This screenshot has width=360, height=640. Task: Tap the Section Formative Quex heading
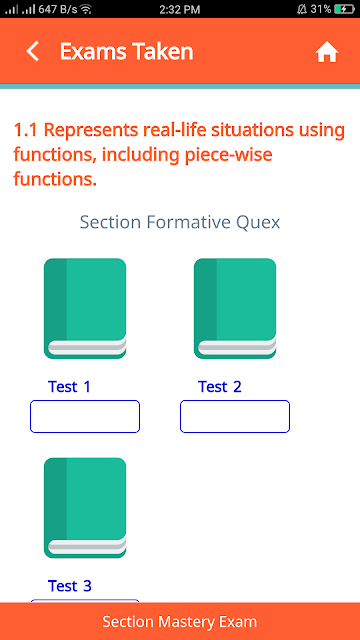point(180,222)
